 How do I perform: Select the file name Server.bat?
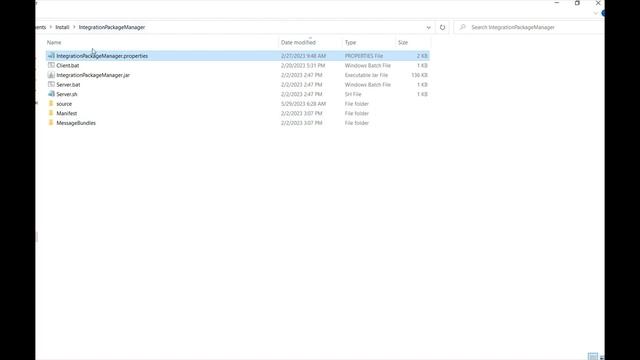click(x=68, y=84)
